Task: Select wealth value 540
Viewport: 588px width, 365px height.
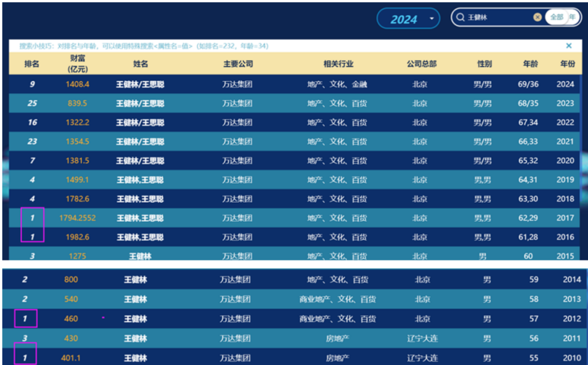Action: [x=71, y=299]
